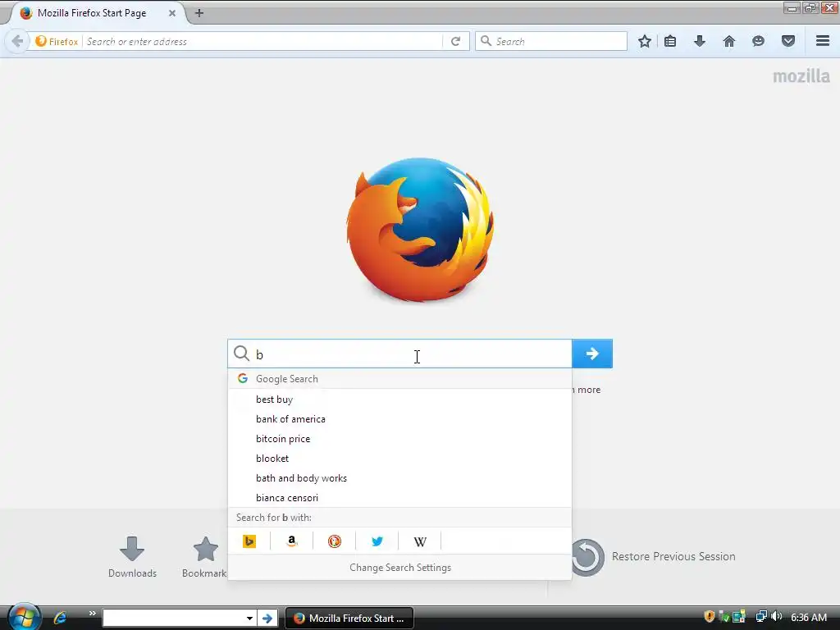Activate Mozilla Firefox Start taskbar button

coord(349,619)
